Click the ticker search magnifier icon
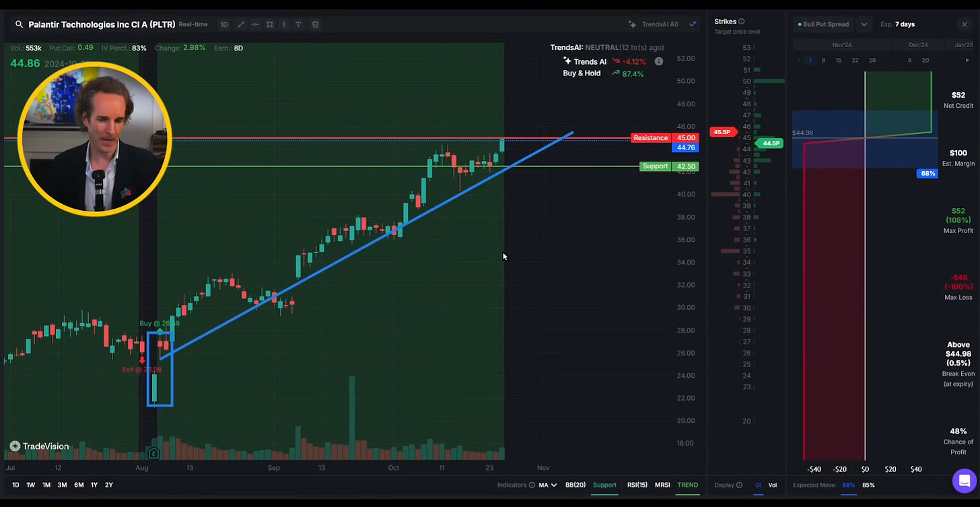 coord(19,24)
